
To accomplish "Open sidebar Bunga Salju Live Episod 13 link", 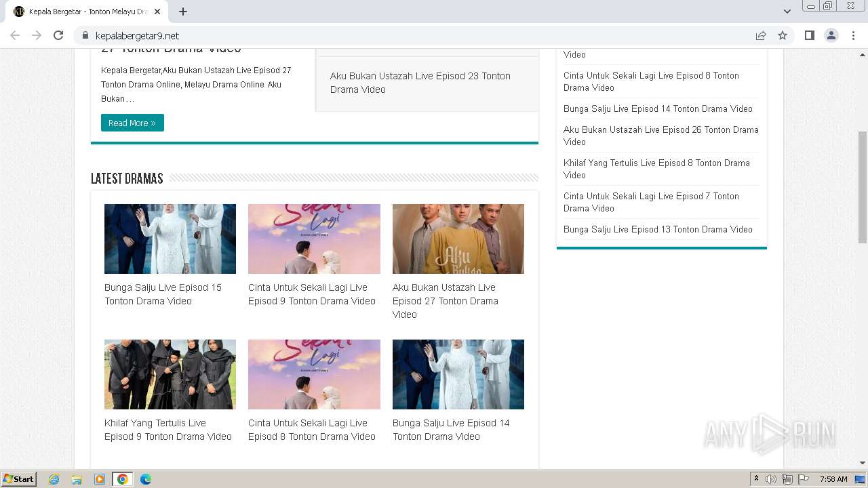I will (x=658, y=229).
